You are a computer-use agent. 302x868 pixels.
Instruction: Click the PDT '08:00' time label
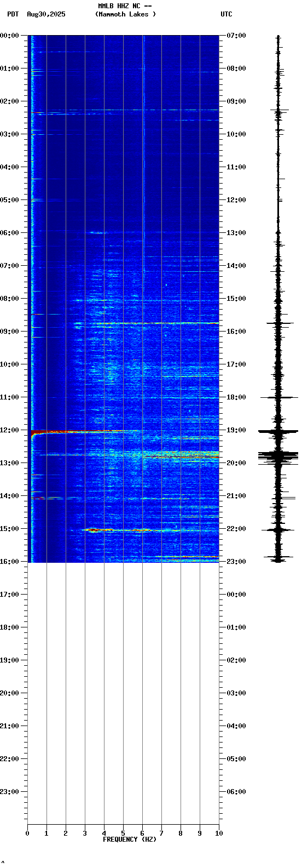pos(10,299)
